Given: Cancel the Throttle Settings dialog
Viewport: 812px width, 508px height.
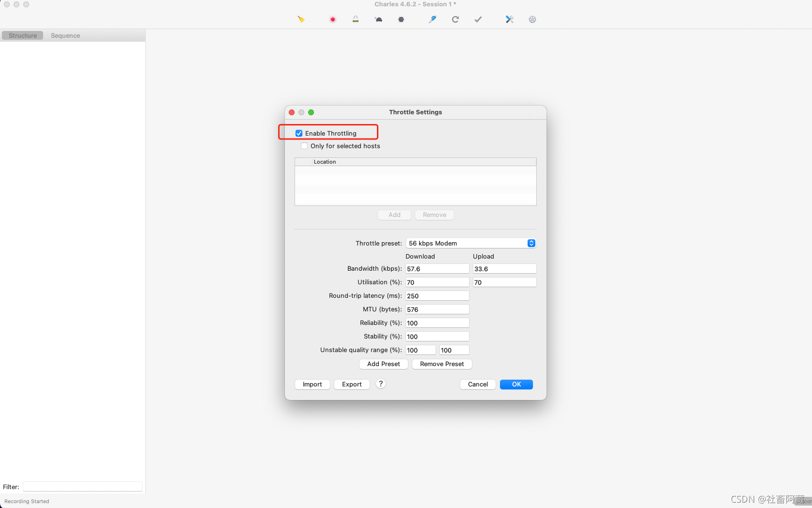Looking at the screenshot, I should (478, 384).
